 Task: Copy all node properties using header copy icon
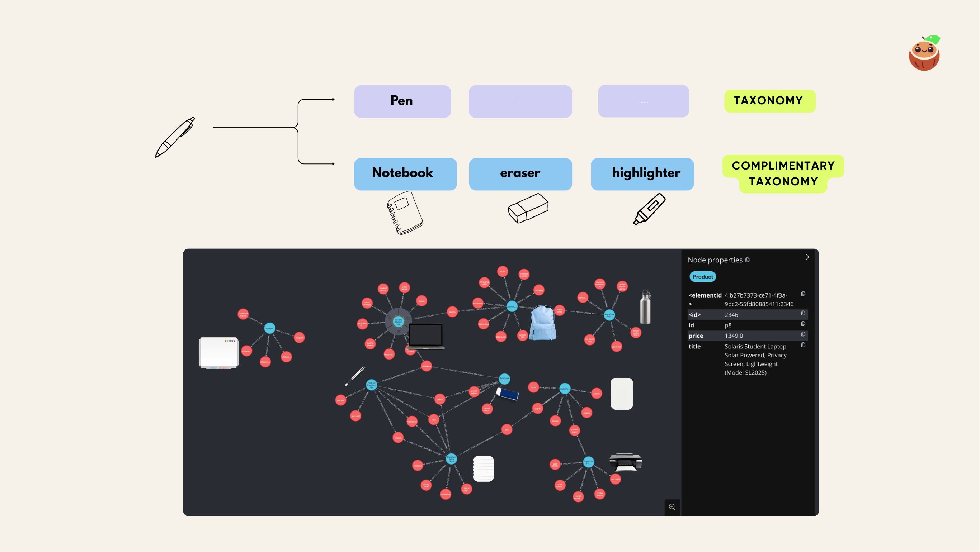tap(748, 260)
